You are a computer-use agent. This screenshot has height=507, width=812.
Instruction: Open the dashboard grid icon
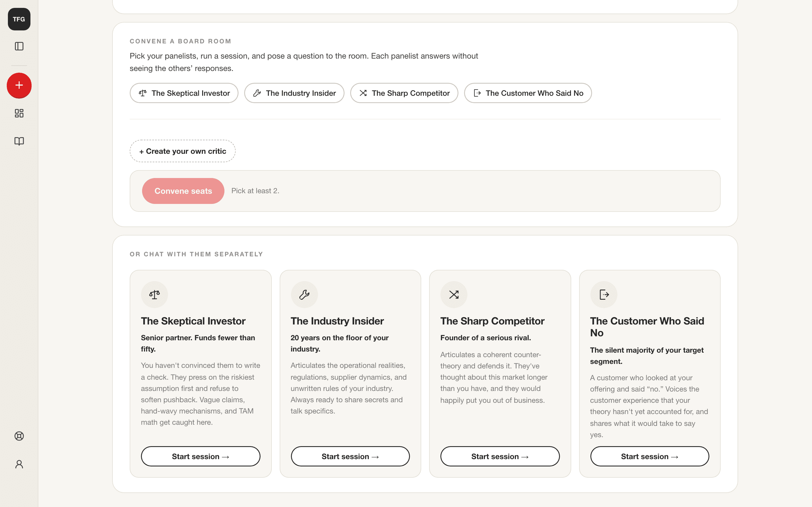point(19,113)
